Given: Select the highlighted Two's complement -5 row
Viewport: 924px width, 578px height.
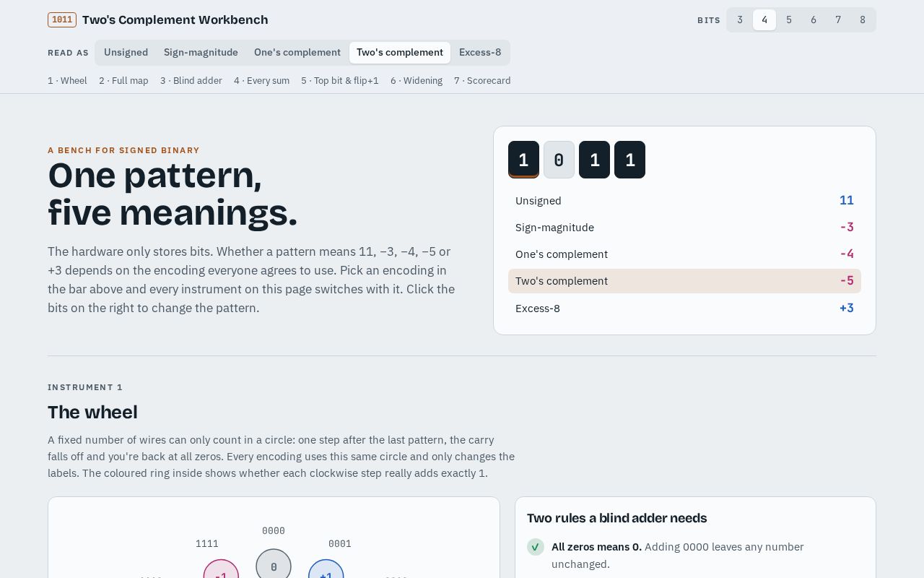Looking at the screenshot, I should [684, 281].
